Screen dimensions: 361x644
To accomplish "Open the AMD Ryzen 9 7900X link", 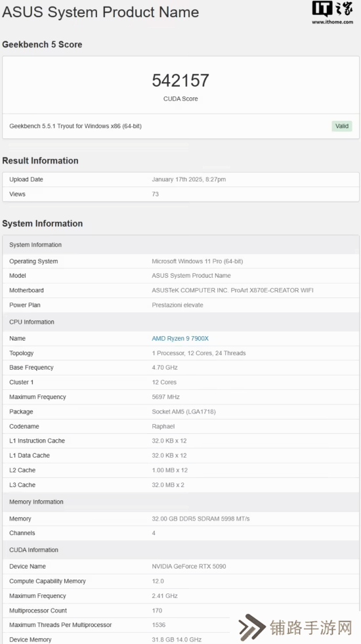I will pyautogui.click(x=180, y=339).
